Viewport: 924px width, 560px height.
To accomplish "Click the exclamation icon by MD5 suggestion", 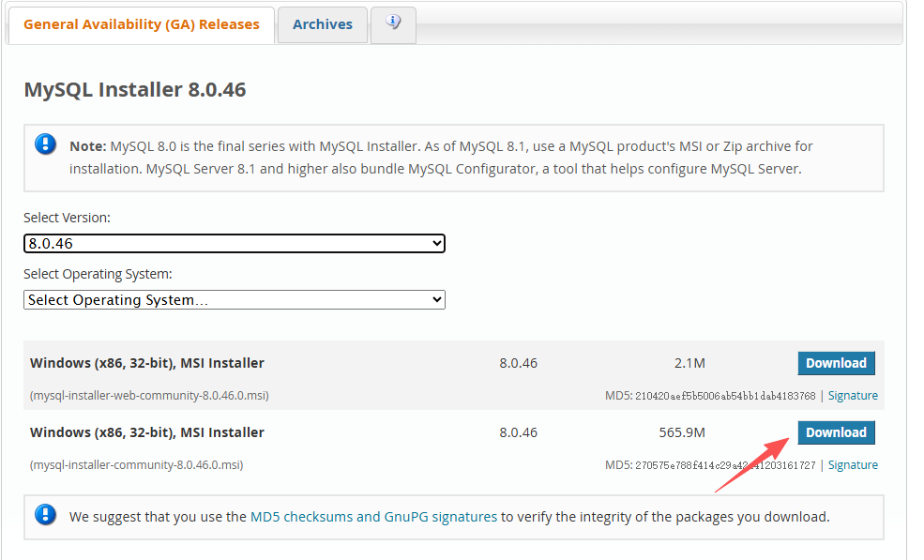I will (x=45, y=515).
